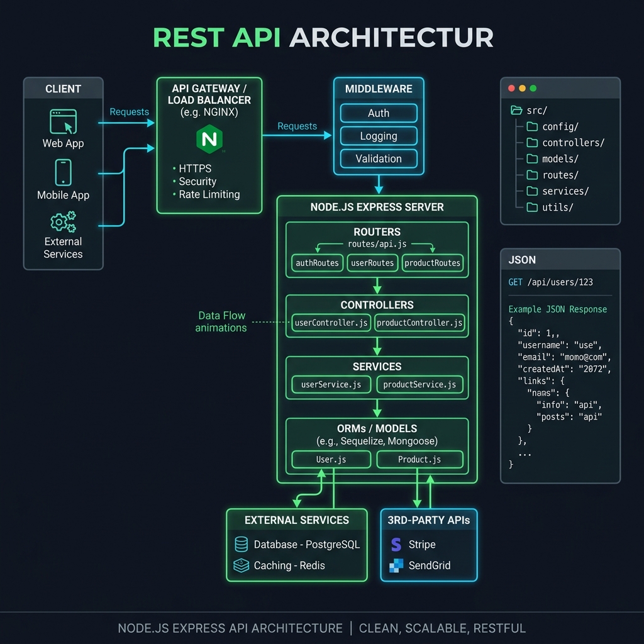Viewport: 644px width, 644px height.
Task: Click the green window dot in file tree panel
Action: tap(533, 88)
